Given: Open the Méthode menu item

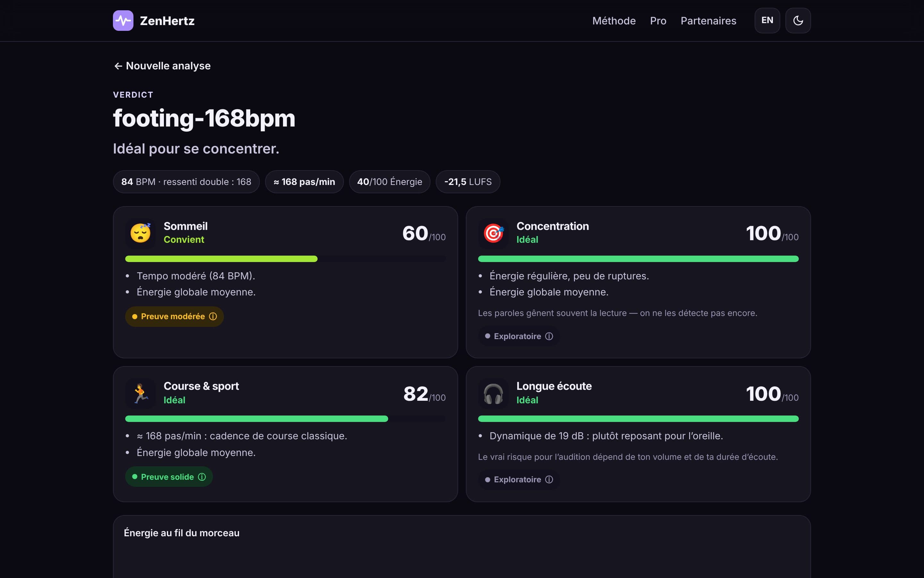Looking at the screenshot, I should [613, 21].
